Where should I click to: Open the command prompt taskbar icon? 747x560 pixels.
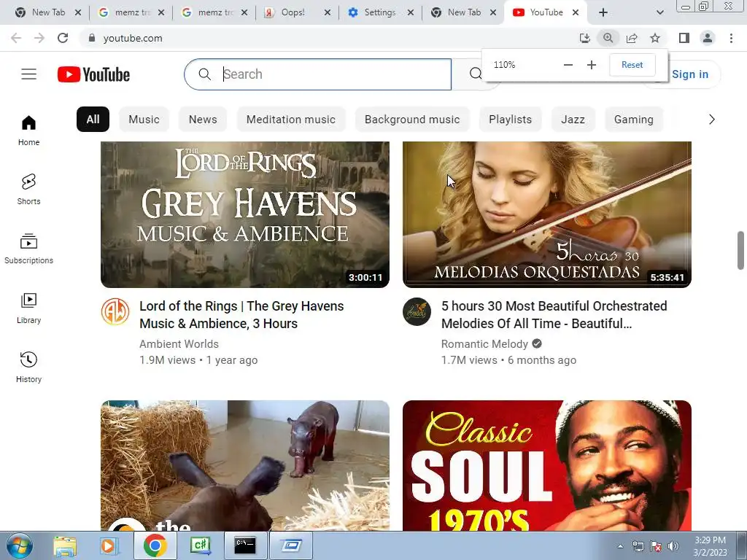(245, 545)
